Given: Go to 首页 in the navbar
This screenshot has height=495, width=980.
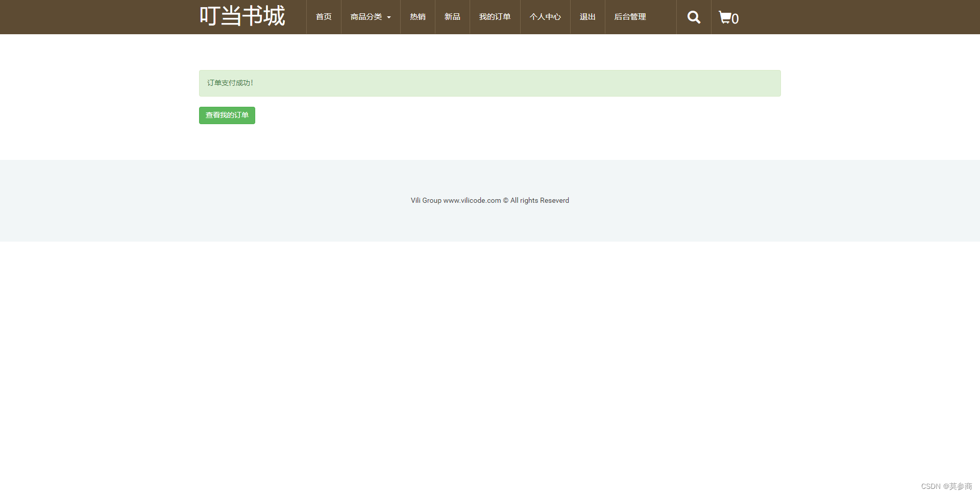Looking at the screenshot, I should [324, 17].
